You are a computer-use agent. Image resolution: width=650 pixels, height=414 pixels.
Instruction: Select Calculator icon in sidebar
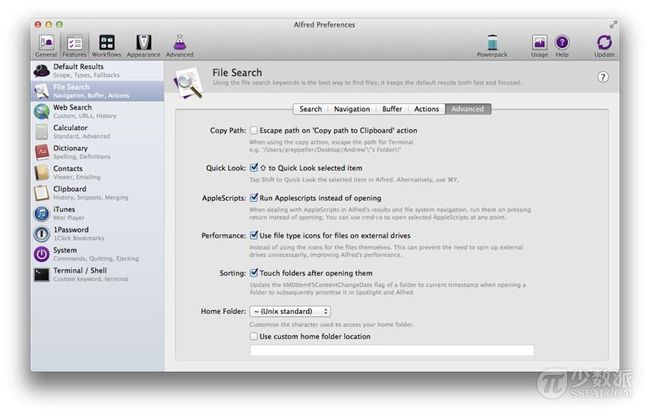point(41,132)
